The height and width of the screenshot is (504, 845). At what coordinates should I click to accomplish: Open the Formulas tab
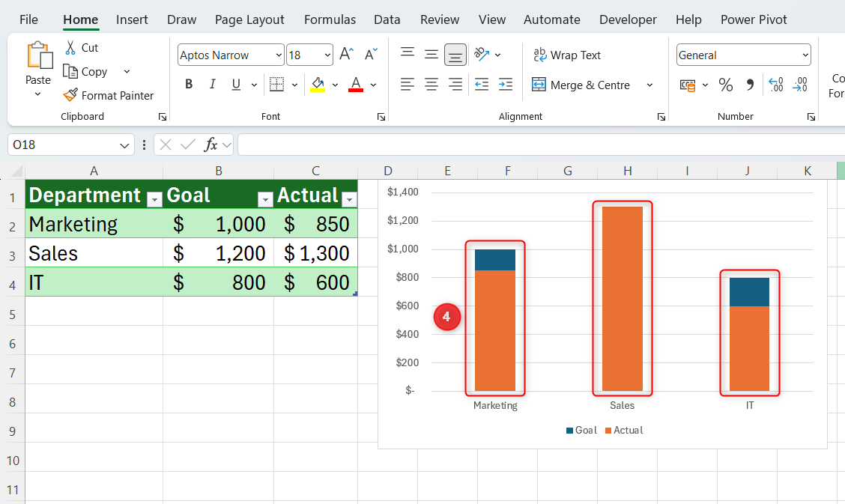(330, 20)
